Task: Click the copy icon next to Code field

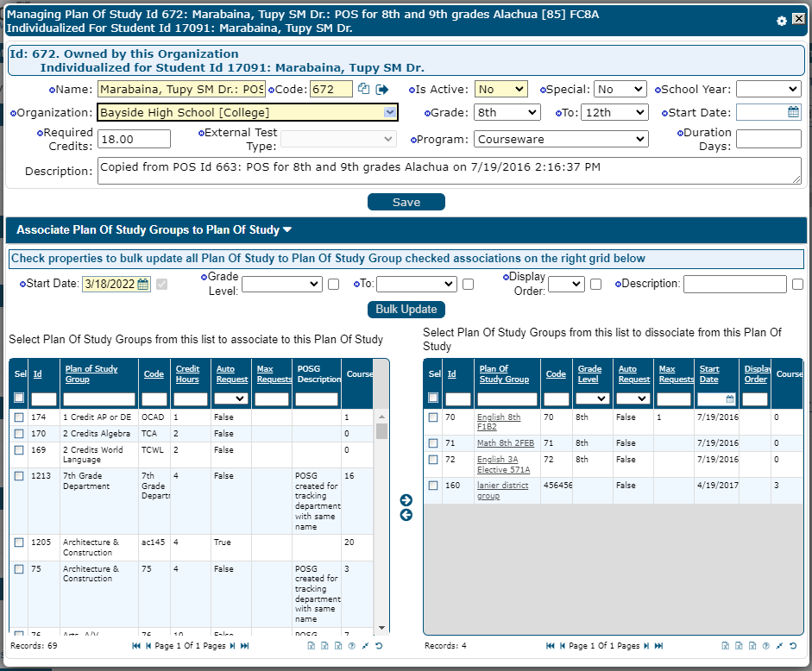Action: tap(364, 89)
